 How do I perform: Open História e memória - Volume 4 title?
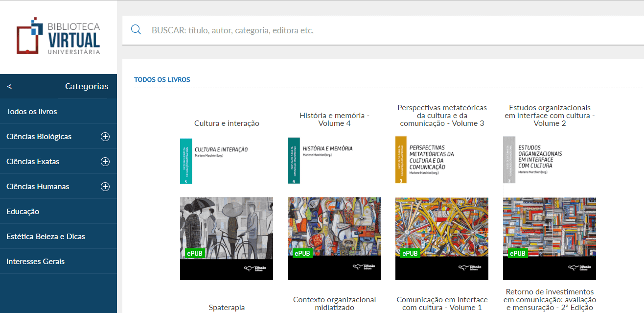click(334, 120)
